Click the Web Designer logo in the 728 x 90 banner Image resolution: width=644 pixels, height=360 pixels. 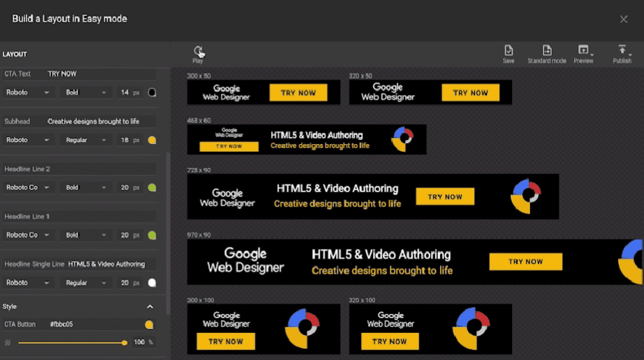pyautogui.click(x=227, y=198)
